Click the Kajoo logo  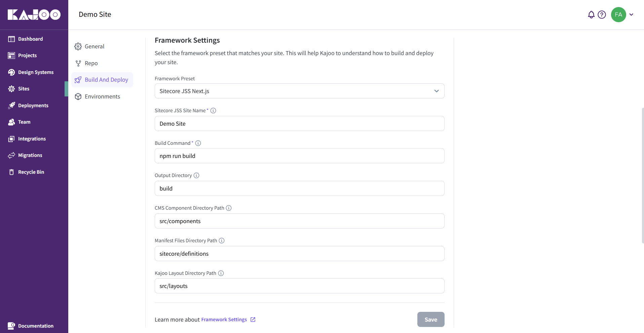(x=34, y=14)
